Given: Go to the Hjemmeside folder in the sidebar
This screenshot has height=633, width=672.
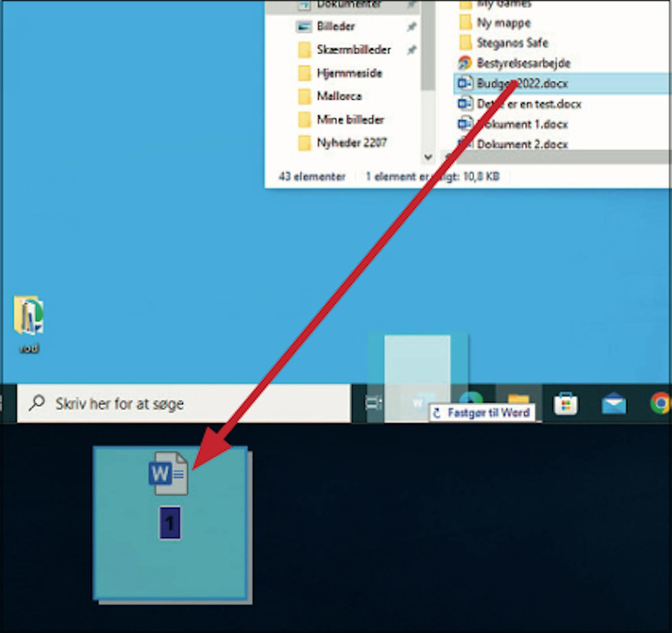Looking at the screenshot, I should (x=340, y=73).
